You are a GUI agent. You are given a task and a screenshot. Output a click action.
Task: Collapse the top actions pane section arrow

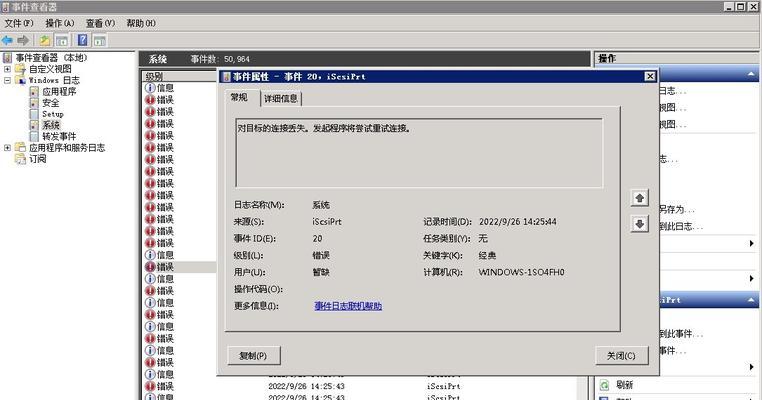click(751, 74)
